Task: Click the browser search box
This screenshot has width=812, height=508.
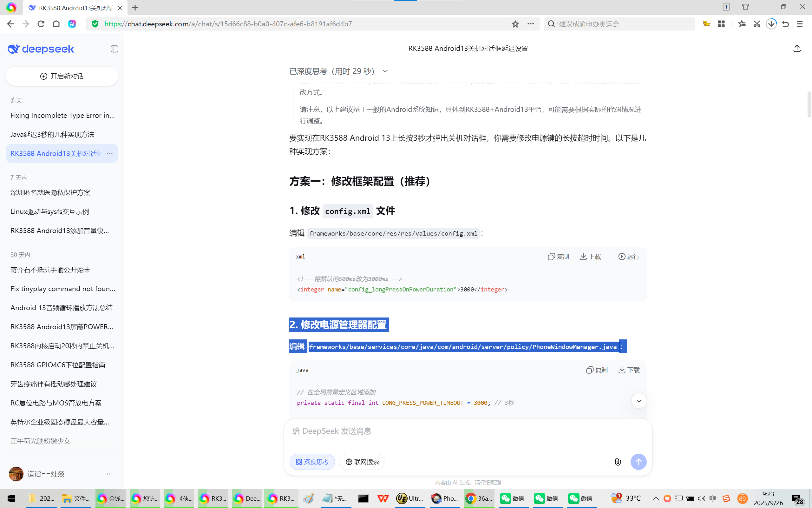Action: pyautogui.click(x=619, y=24)
